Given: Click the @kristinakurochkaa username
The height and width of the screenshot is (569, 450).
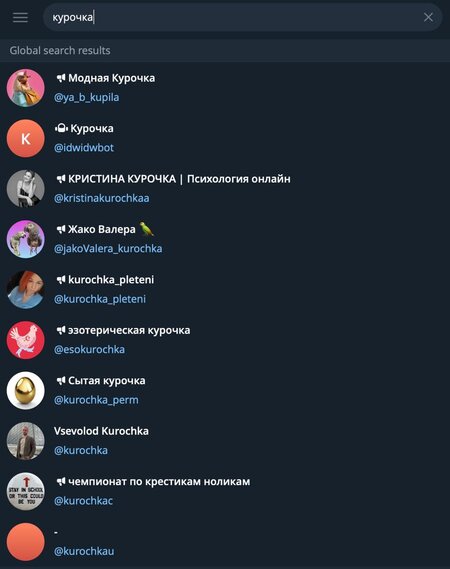Looking at the screenshot, I should click(102, 198).
